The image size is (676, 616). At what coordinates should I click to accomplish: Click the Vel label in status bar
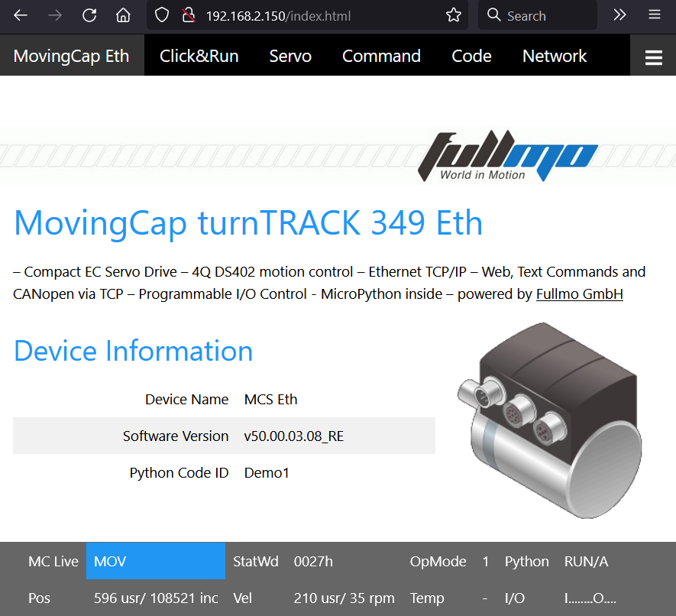coord(242,598)
